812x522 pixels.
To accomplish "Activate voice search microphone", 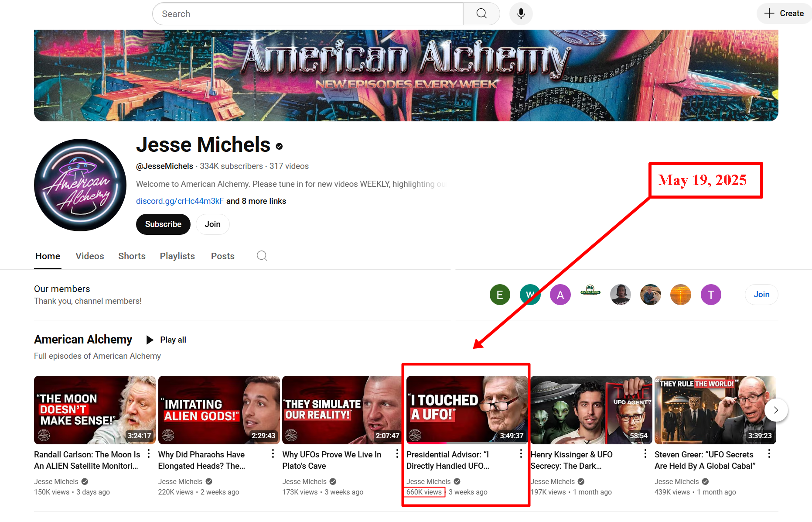I will (x=521, y=14).
